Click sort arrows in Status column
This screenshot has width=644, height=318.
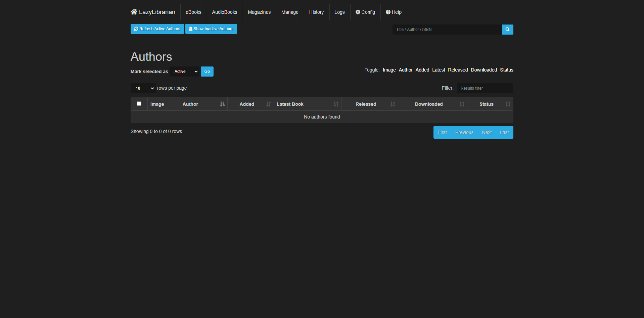point(508,104)
